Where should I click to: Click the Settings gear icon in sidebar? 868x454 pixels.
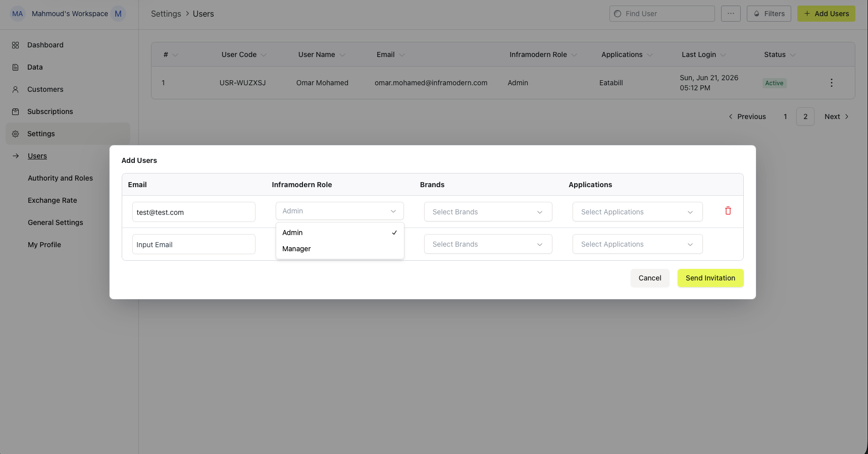pos(16,134)
